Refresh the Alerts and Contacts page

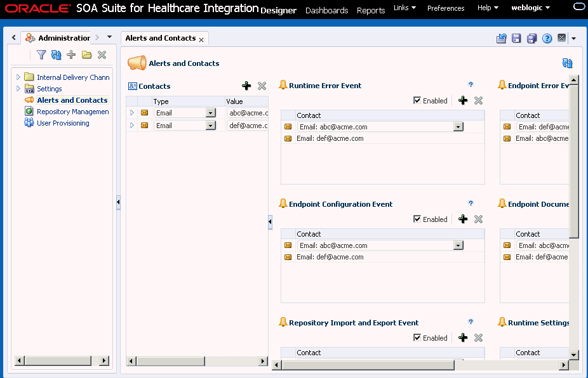click(x=568, y=63)
